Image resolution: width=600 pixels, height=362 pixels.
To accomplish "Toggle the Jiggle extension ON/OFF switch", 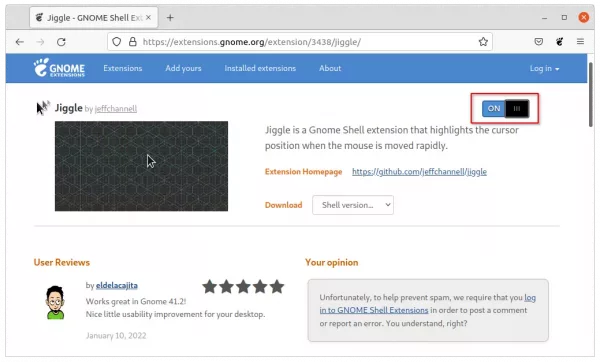I will tap(505, 109).
